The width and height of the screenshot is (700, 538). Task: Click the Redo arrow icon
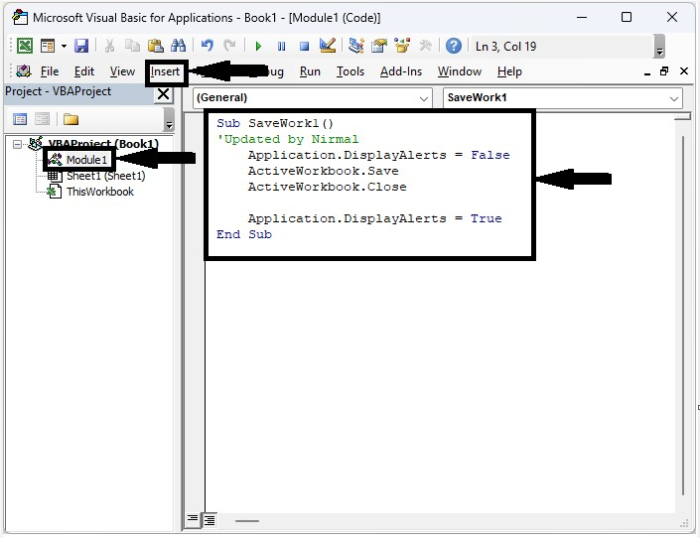point(229,46)
